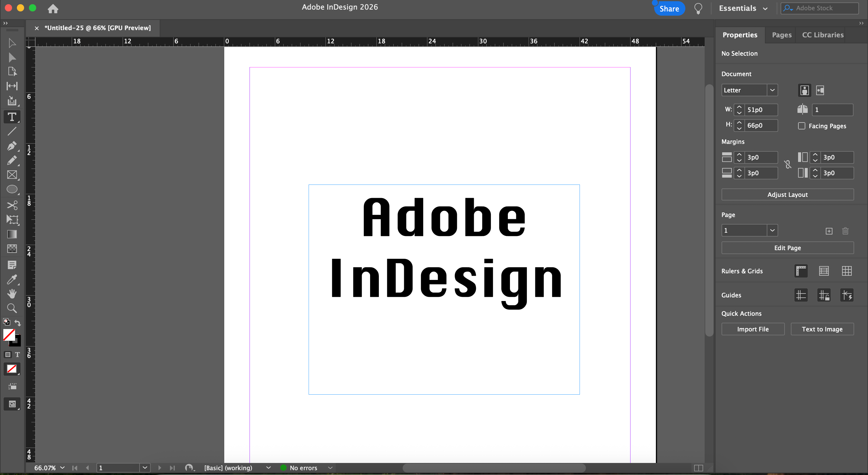Screen dimensions: 868x475
Task: Toggle show rulers in Rulers & Grids
Action: pyautogui.click(x=800, y=271)
